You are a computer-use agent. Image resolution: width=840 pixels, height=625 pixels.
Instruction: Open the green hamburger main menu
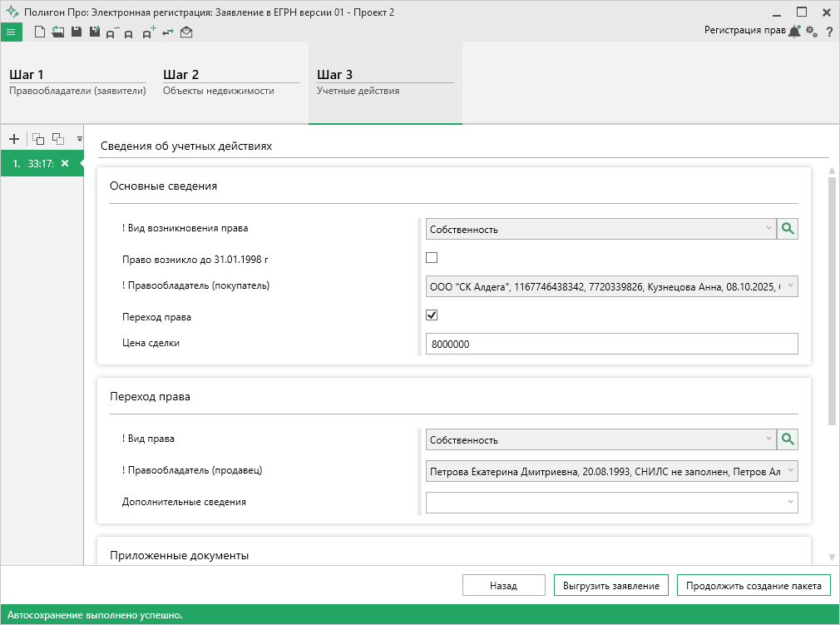pos(11,32)
